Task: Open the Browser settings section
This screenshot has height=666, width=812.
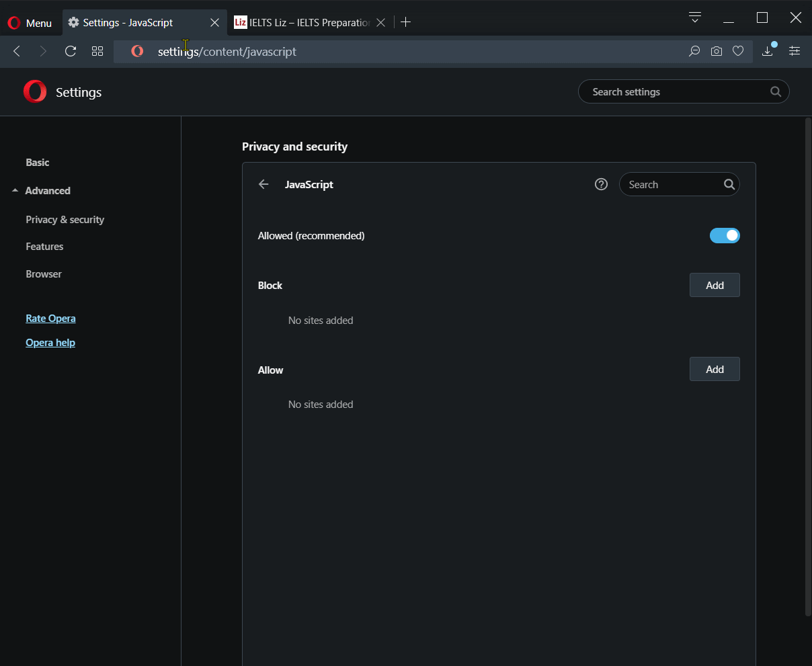Action: pyautogui.click(x=44, y=274)
